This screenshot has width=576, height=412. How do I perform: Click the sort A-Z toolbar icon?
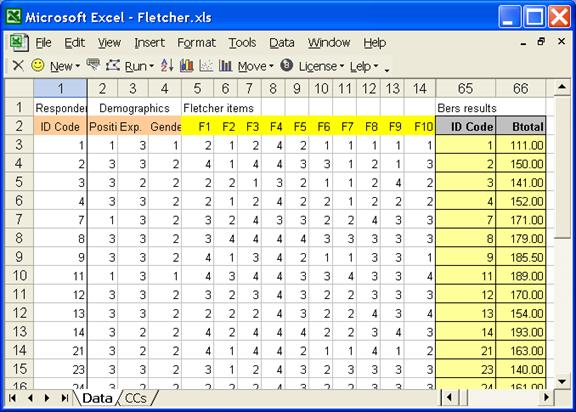(167, 66)
